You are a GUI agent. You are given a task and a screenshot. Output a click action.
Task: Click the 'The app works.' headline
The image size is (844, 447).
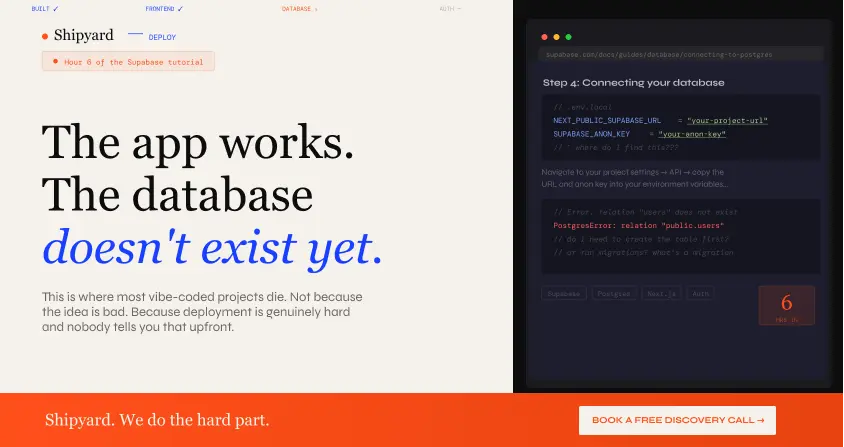(x=198, y=142)
